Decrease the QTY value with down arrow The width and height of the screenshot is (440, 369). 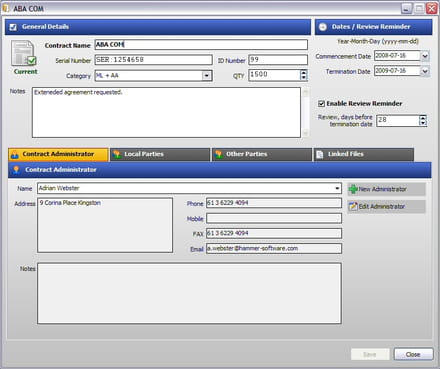coord(303,78)
